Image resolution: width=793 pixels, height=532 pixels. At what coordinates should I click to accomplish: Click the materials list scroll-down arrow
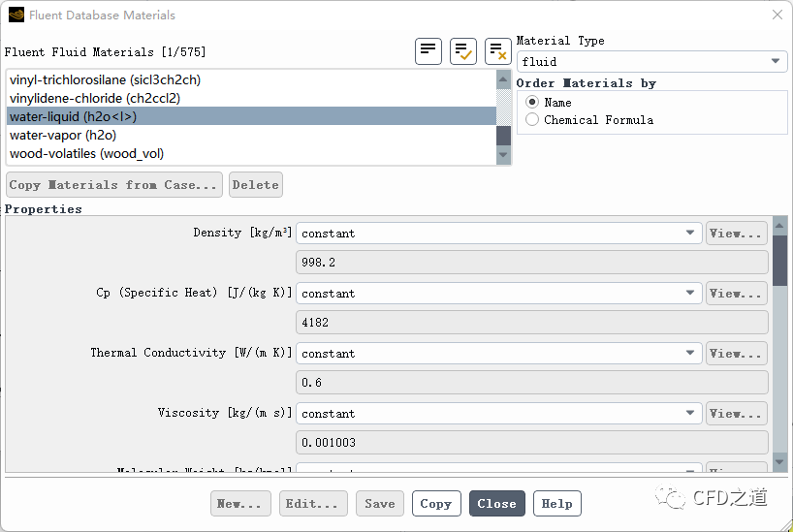[503, 155]
